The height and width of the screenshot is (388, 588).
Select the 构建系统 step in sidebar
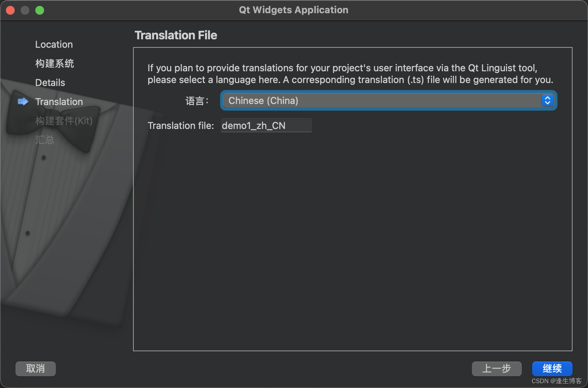[54, 64]
